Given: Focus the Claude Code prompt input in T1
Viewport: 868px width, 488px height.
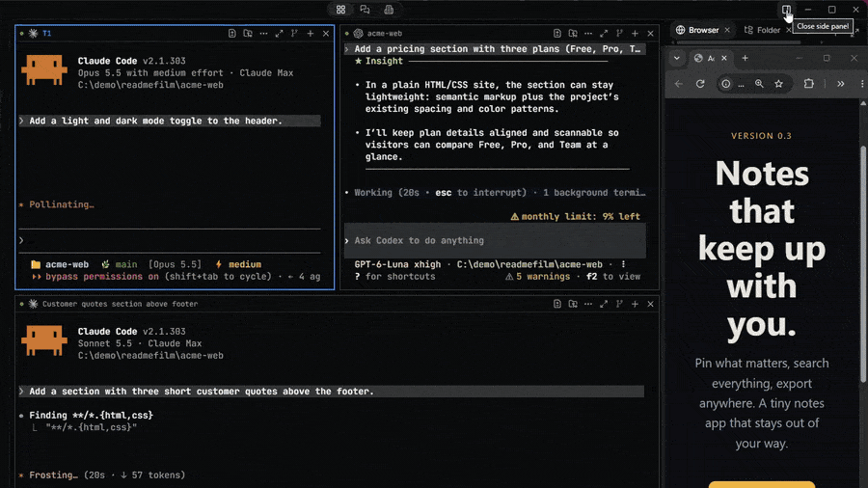Looking at the screenshot, I should tap(170, 241).
